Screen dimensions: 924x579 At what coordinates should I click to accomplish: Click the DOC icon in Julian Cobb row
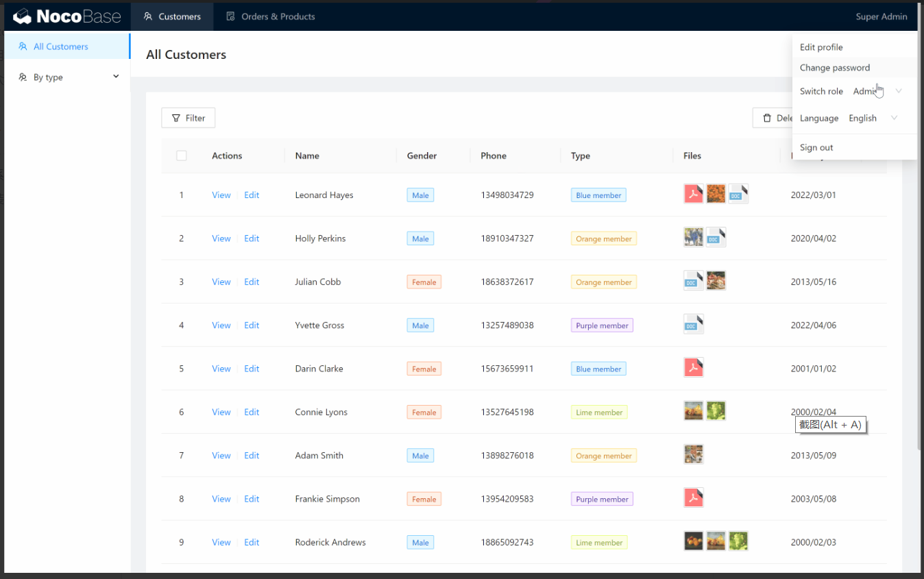point(693,281)
